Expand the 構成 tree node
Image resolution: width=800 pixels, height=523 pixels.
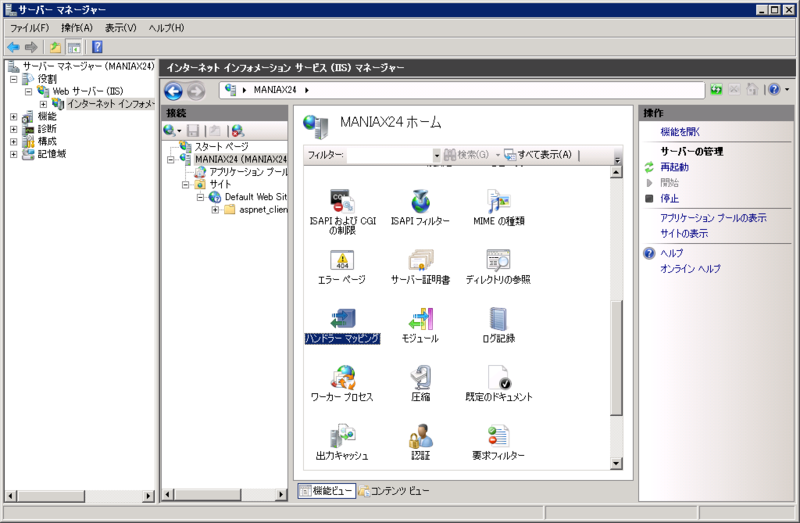(14, 141)
